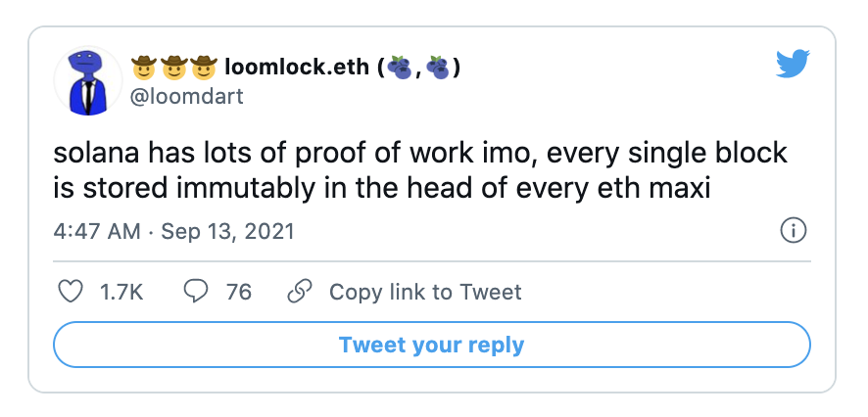Click the third cowboy hat emoji
This screenshot has width=868, height=417.
tap(203, 68)
